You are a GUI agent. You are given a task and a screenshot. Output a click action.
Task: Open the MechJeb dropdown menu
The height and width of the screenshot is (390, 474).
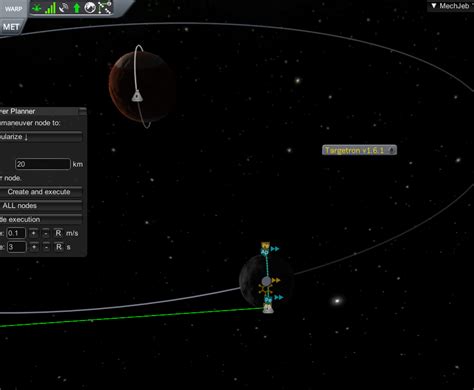[x=451, y=6]
